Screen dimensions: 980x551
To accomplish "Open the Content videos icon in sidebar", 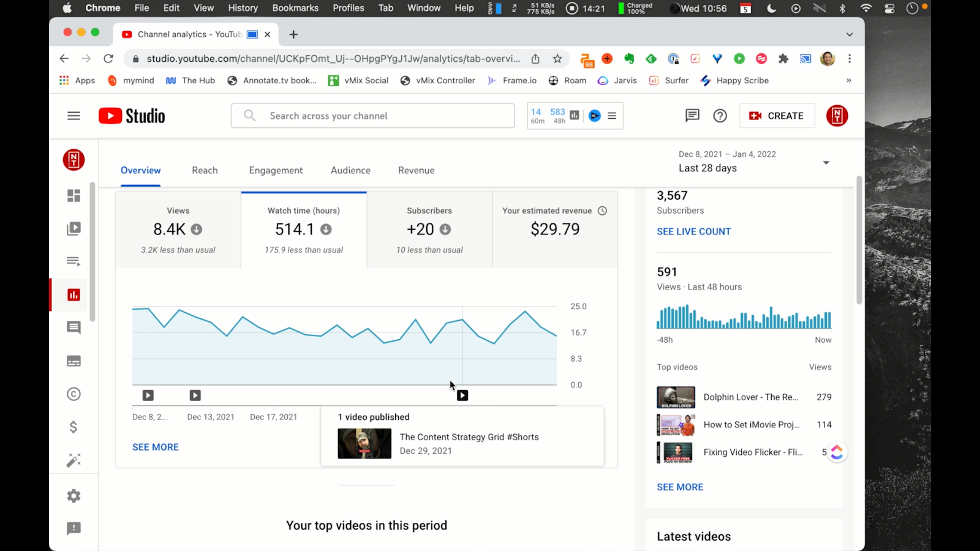I will coord(73,228).
